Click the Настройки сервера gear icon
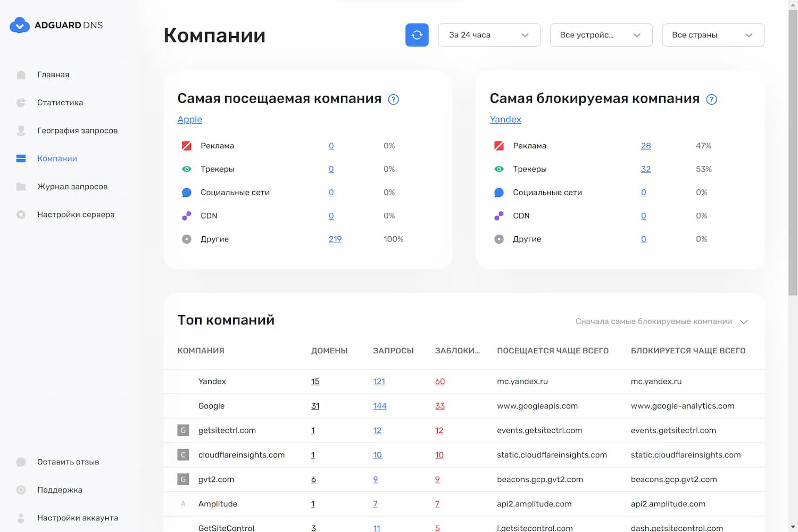The height and width of the screenshot is (532, 798). [21, 214]
